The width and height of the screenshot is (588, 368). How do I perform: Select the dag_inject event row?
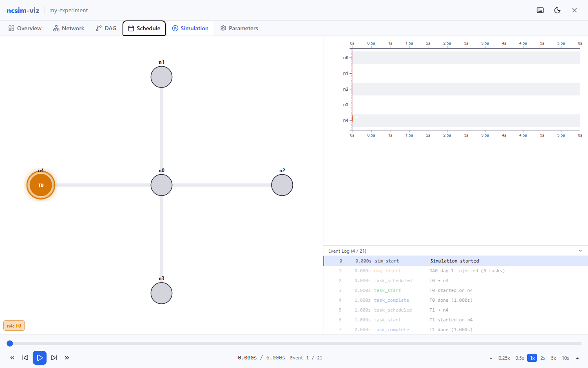pos(456,271)
